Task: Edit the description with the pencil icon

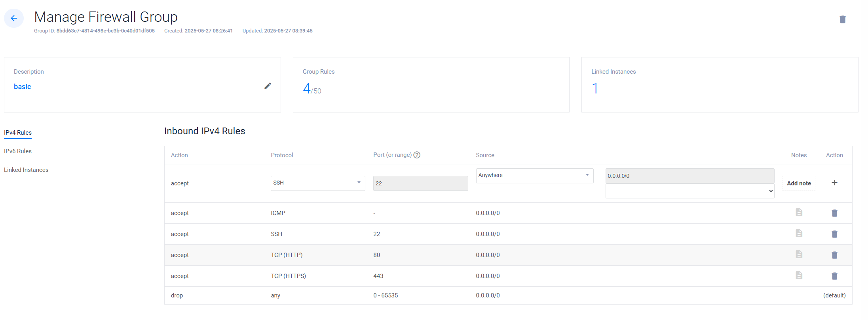Action: tap(268, 86)
